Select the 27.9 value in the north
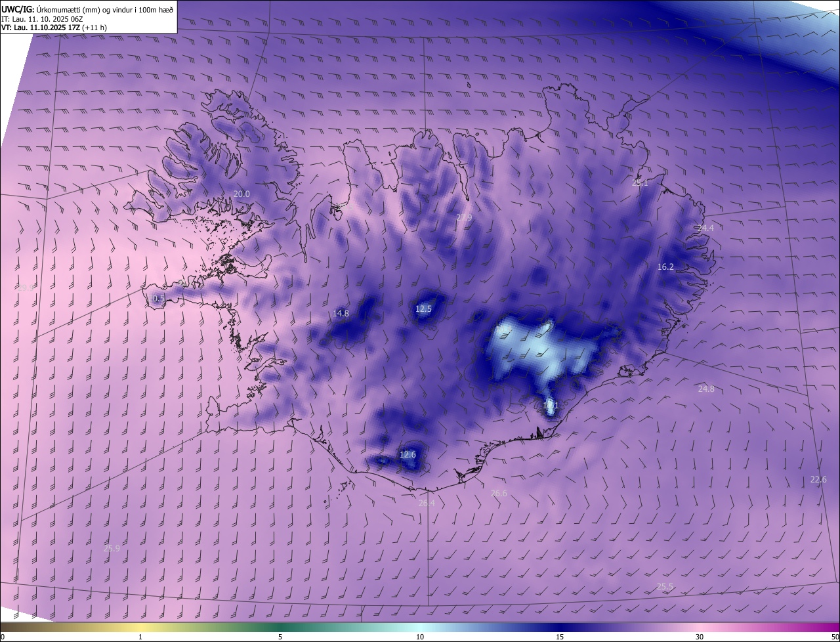The height and width of the screenshot is (642, 840). point(464,217)
